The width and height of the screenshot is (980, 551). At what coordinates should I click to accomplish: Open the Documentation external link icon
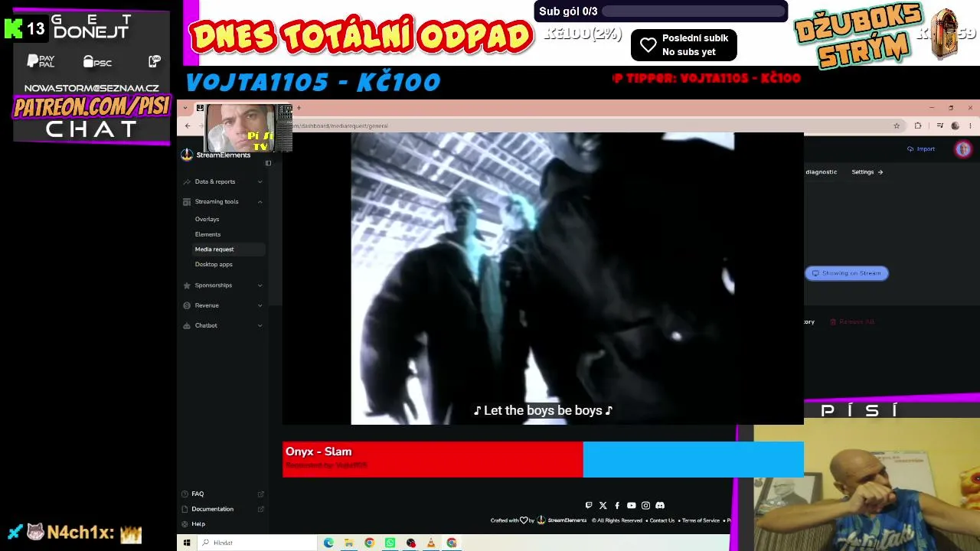[260, 509]
